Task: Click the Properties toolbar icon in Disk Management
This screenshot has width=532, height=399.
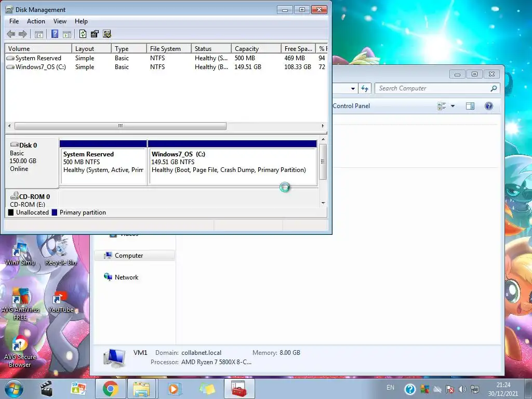Action: 95,34
